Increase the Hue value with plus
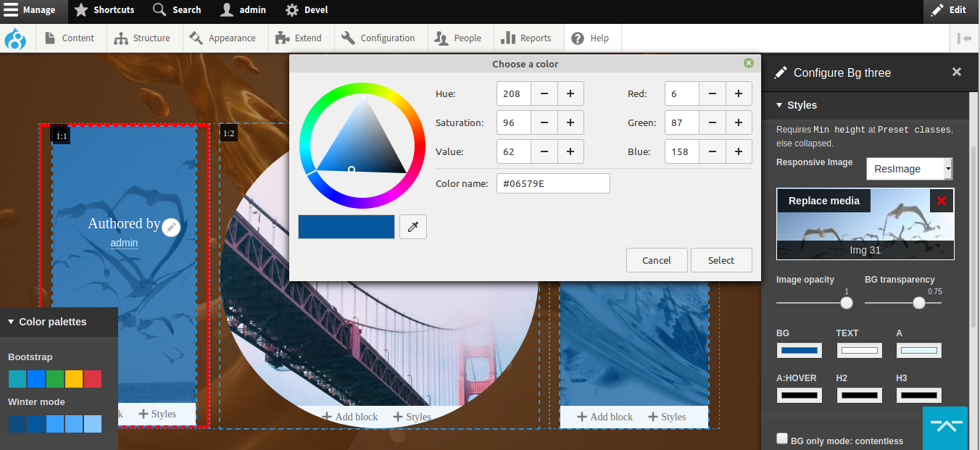This screenshot has width=980, height=450. pyautogui.click(x=570, y=93)
